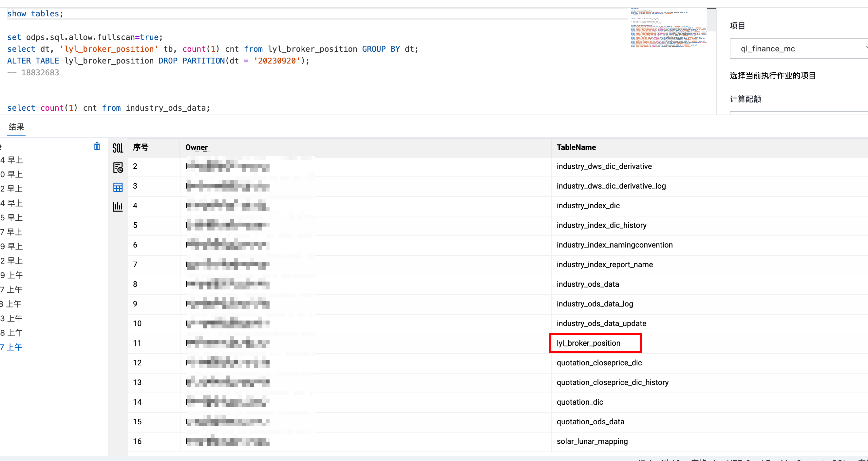Screen dimensions: 868x461
Task: Select cell 'quotation_dic'
Action: (x=580, y=402)
